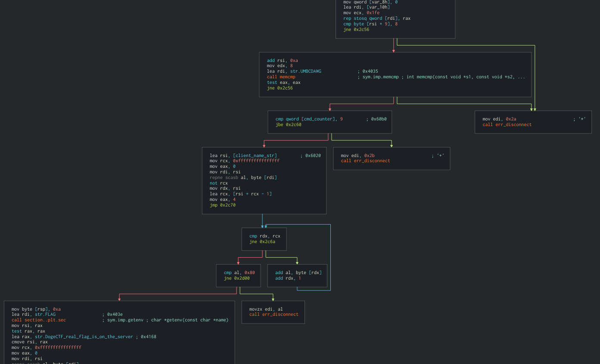Viewport: 600px width, 364px height.
Task: Open the str.FLAG string reference
Action: tap(47, 314)
